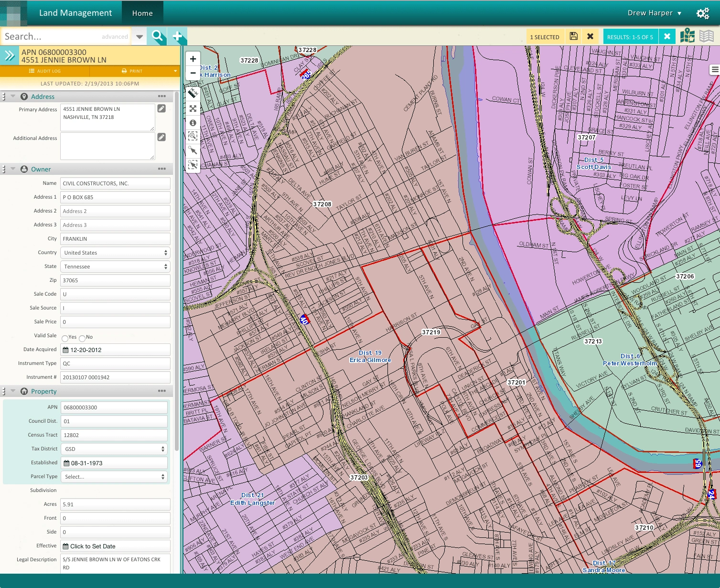720x588 pixels.
Task: Open the Property section options ellipsis
Action: (162, 391)
